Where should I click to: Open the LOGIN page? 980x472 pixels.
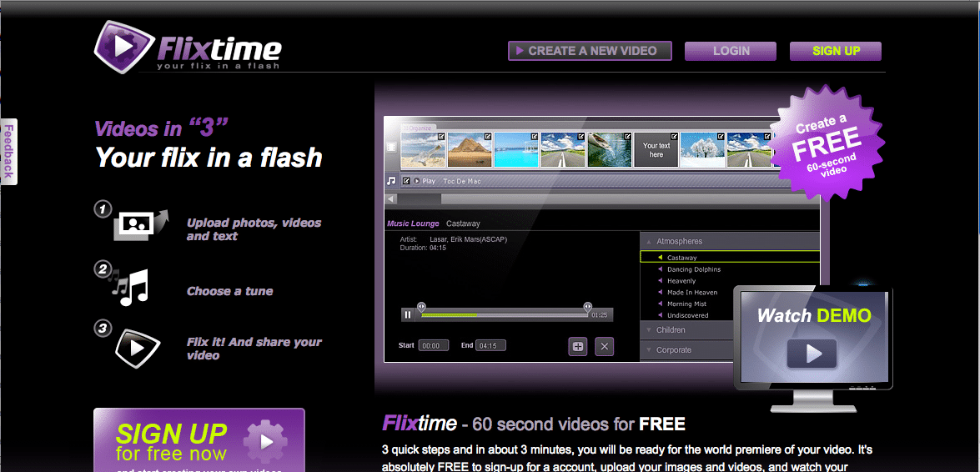click(731, 51)
